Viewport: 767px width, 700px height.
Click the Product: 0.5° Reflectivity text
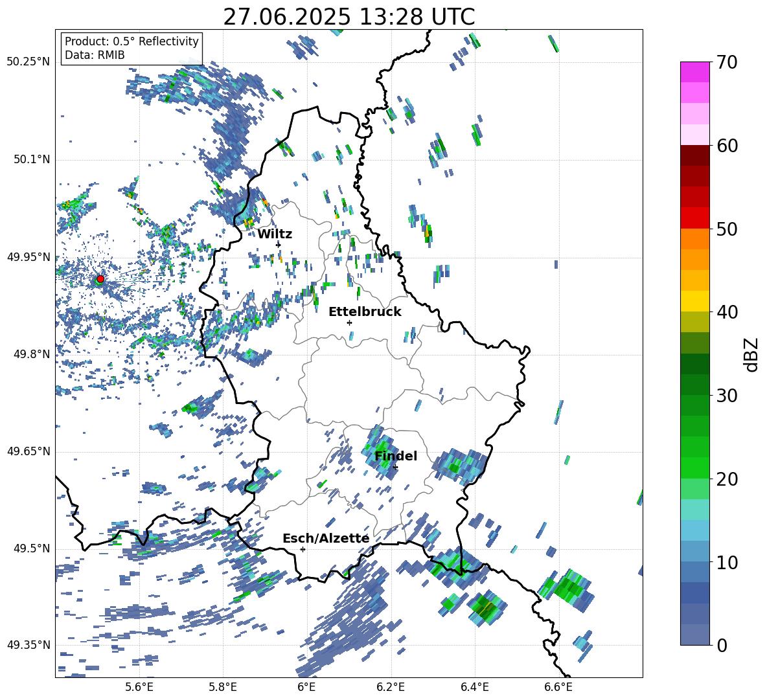(132, 41)
